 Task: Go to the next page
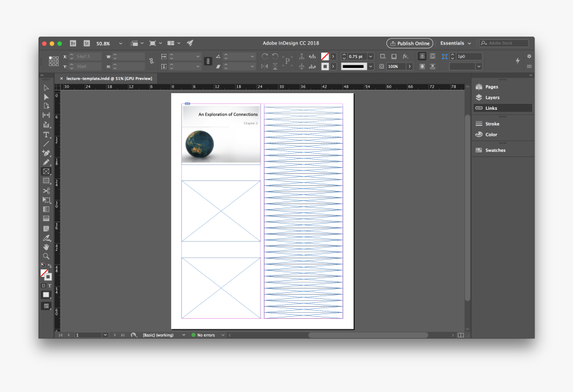115,335
